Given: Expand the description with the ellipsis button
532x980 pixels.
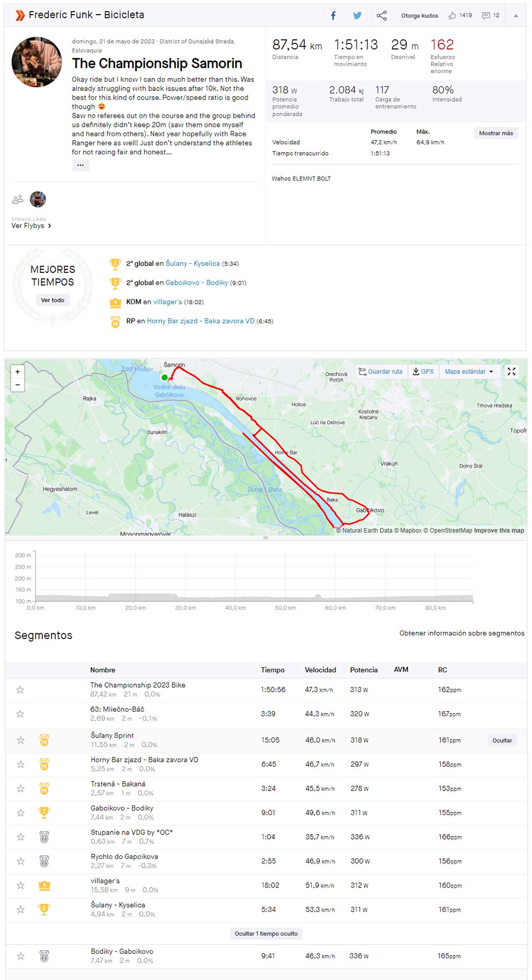Looking at the screenshot, I should click(80, 165).
